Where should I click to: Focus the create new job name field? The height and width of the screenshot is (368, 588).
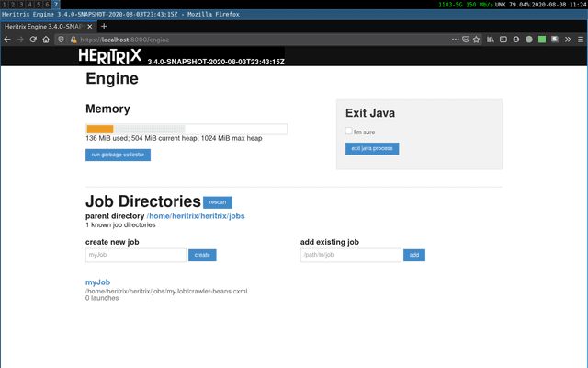(x=136, y=255)
